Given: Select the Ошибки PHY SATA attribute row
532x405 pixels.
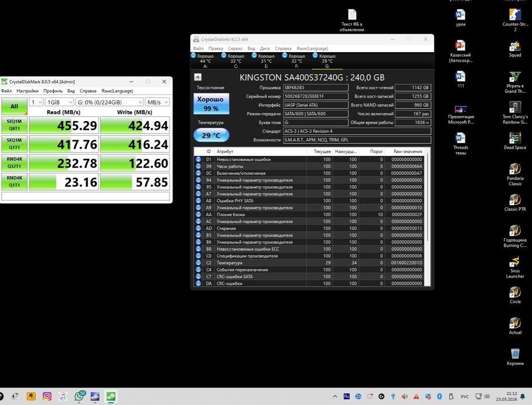Looking at the screenshot, I should 309,200.
